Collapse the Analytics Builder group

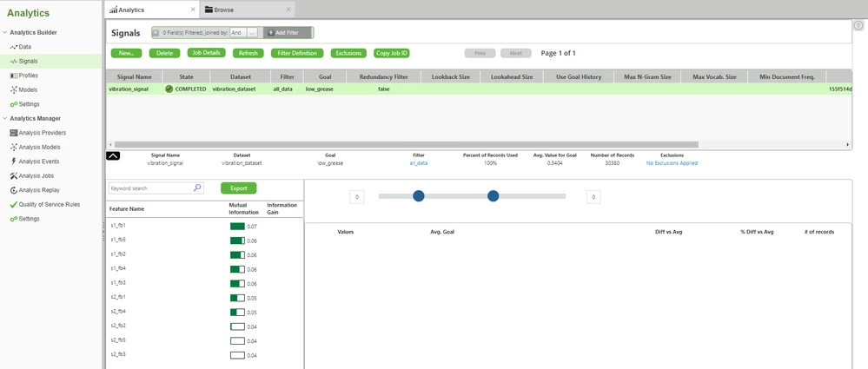pyautogui.click(x=5, y=33)
